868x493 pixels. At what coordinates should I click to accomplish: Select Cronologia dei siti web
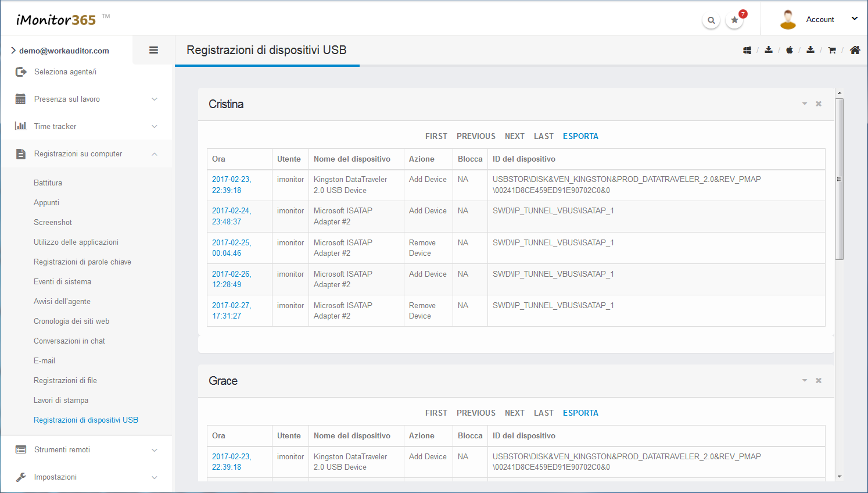pos(71,321)
